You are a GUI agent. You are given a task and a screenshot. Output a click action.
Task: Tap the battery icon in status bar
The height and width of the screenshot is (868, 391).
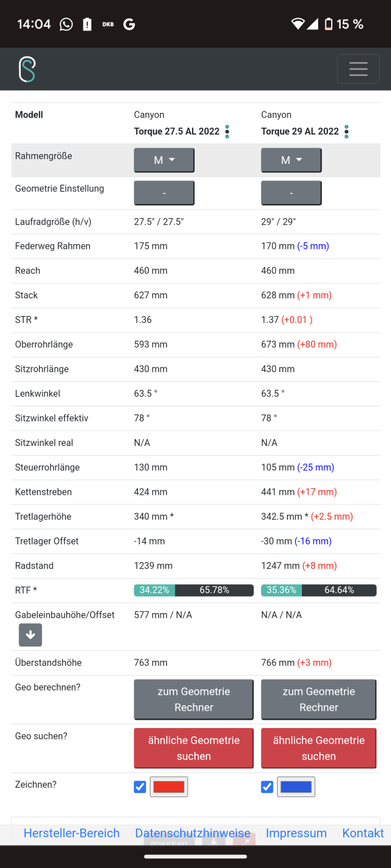pyautogui.click(x=329, y=24)
